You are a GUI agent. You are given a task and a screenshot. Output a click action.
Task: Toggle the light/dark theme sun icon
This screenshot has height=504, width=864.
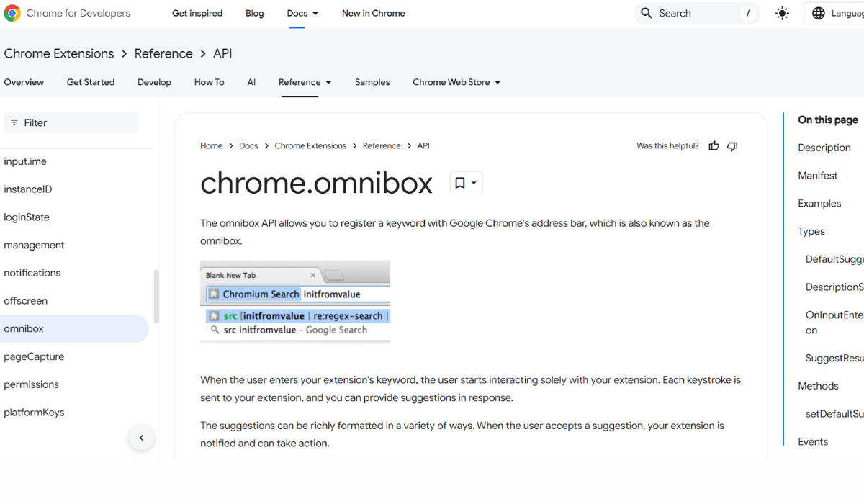pyautogui.click(x=782, y=13)
